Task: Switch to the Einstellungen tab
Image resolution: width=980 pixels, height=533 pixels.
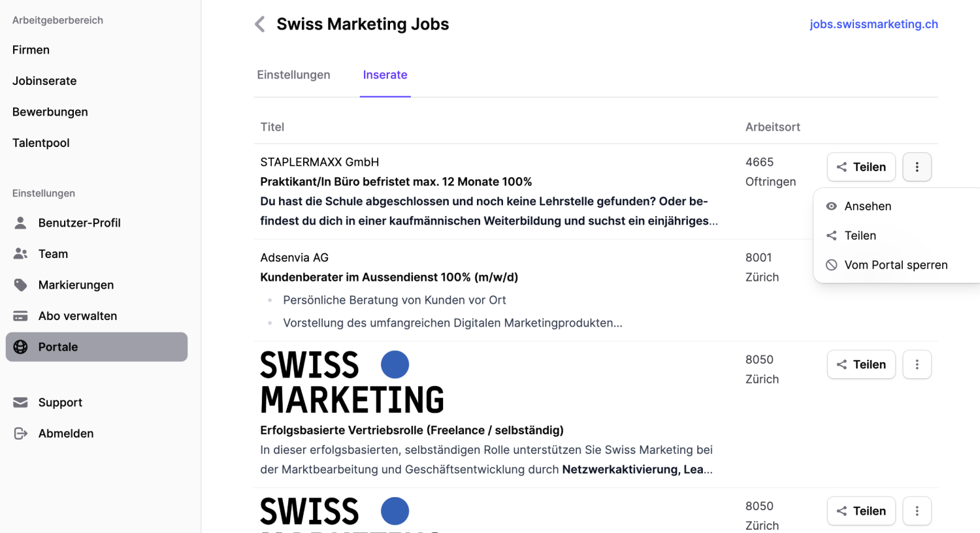Action: pyautogui.click(x=293, y=74)
